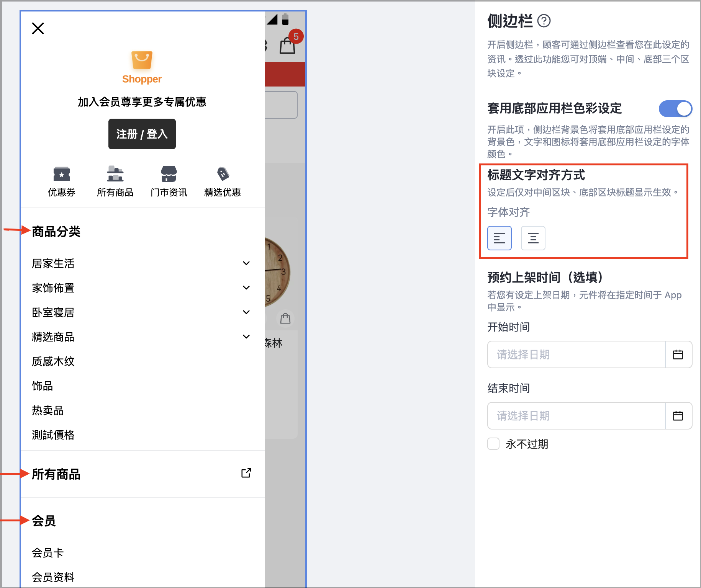Select the 热卖品 category

(48, 410)
